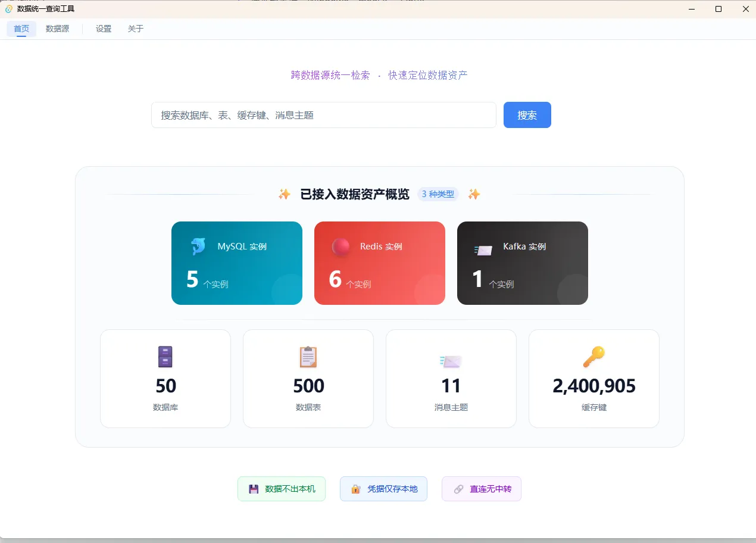Switch to the 数据源 tab
Viewport: 756px width, 543px height.
point(58,28)
